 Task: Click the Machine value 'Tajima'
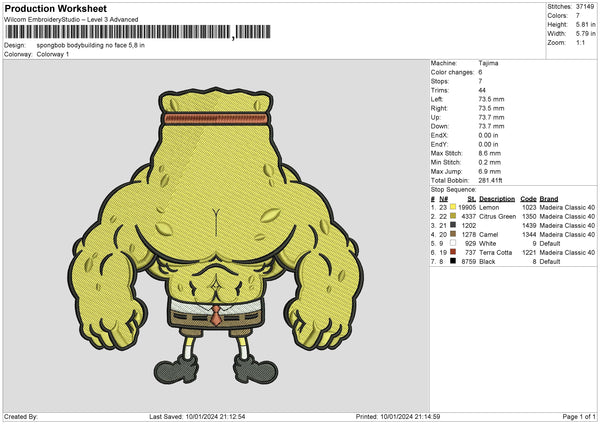click(x=488, y=63)
